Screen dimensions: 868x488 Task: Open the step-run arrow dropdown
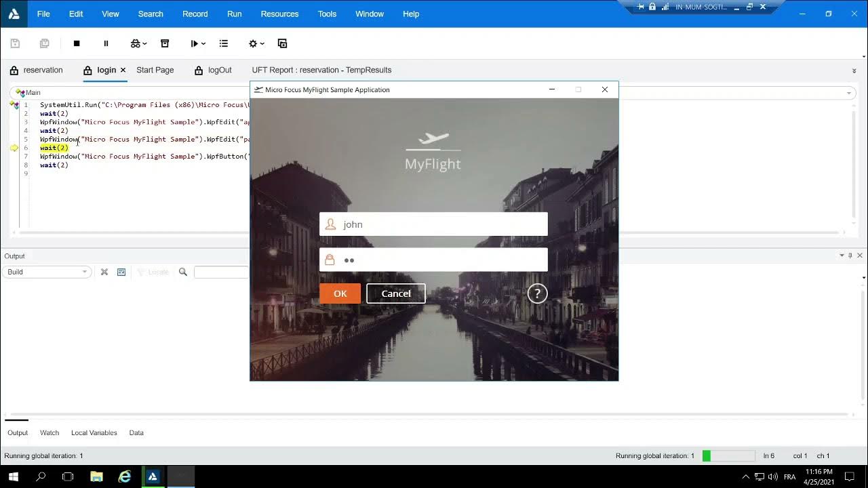(x=198, y=43)
